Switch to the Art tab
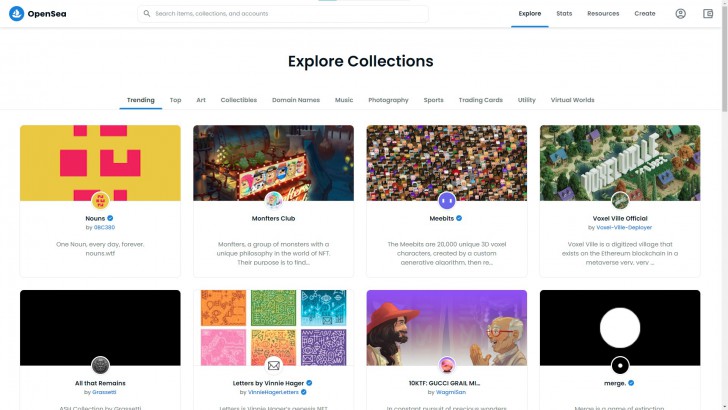 (201, 100)
